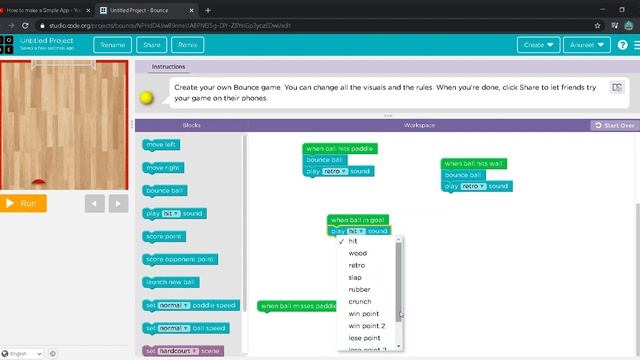Select 'wood' sound option
640x360 pixels.
(x=358, y=253)
